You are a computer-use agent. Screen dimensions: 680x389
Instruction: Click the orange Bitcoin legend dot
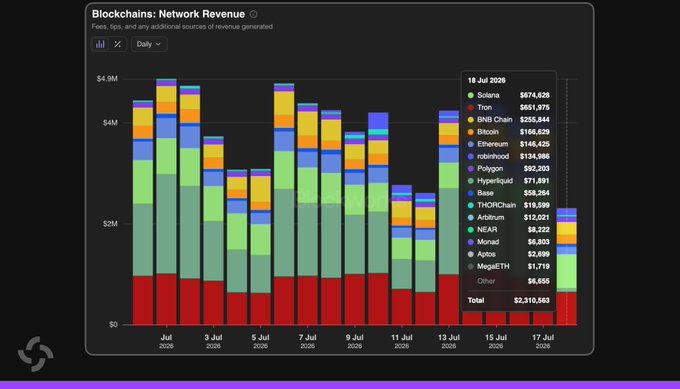tap(471, 132)
